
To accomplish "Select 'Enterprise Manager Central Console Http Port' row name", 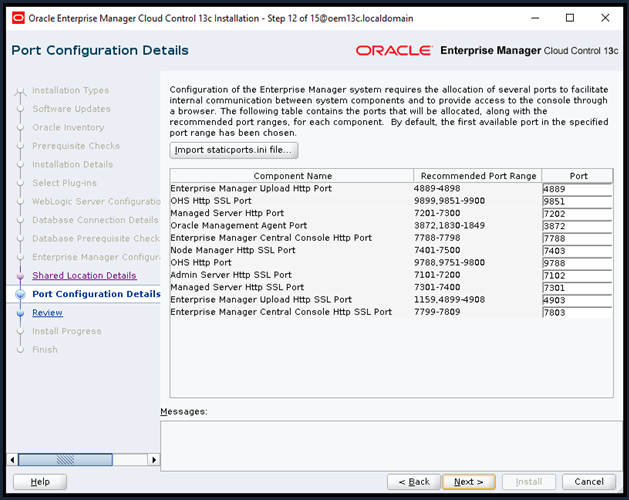I will [x=271, y=238].
